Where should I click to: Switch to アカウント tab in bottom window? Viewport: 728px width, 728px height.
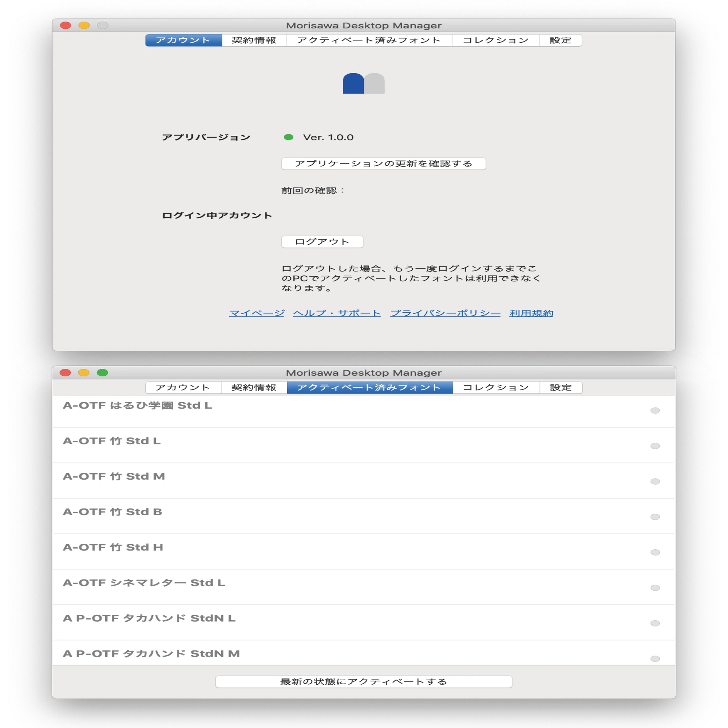pyautogui.click(x=183, y=387)
